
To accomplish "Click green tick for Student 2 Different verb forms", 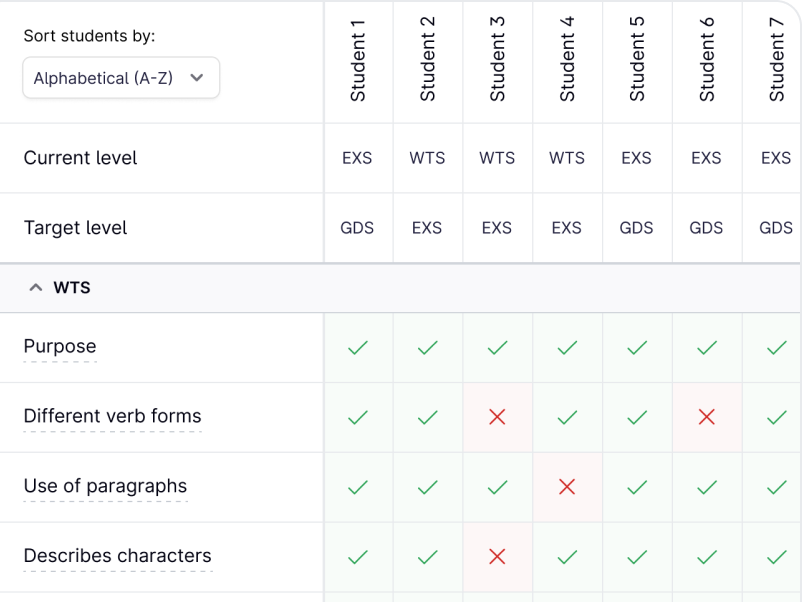I will click(x=427, y=417).
